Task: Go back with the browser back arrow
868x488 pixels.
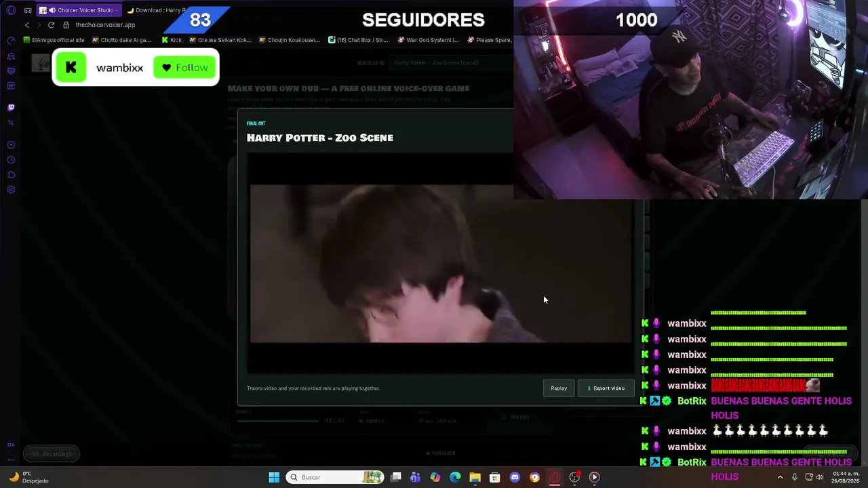Action: 27,25
